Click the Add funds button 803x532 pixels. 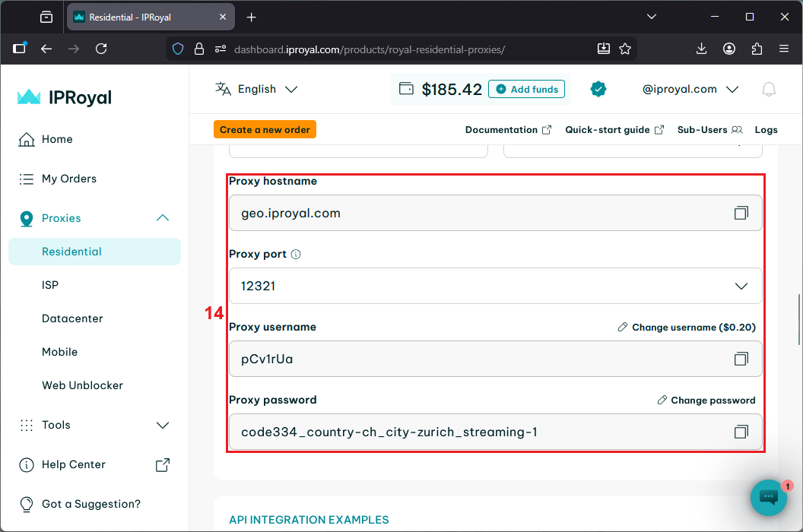(x=526, y=89)
